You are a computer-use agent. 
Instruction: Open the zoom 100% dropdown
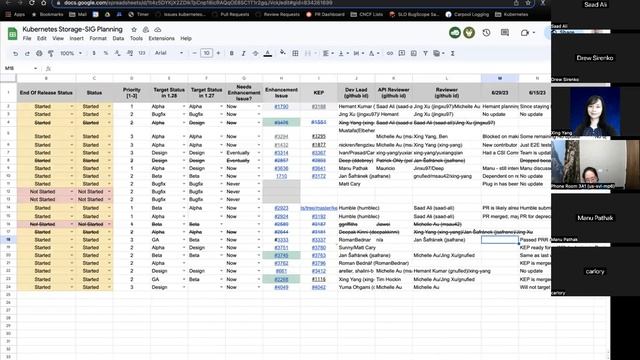71,53
